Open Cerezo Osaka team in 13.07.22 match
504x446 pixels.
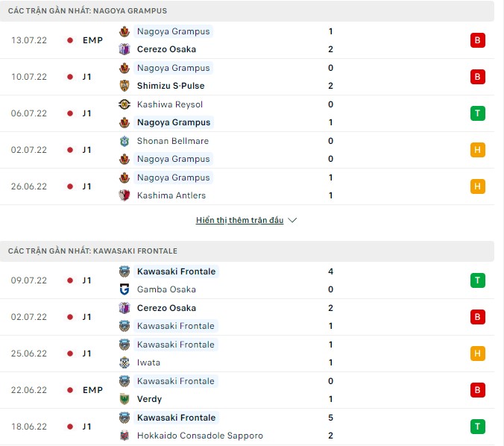click(166, 49)
